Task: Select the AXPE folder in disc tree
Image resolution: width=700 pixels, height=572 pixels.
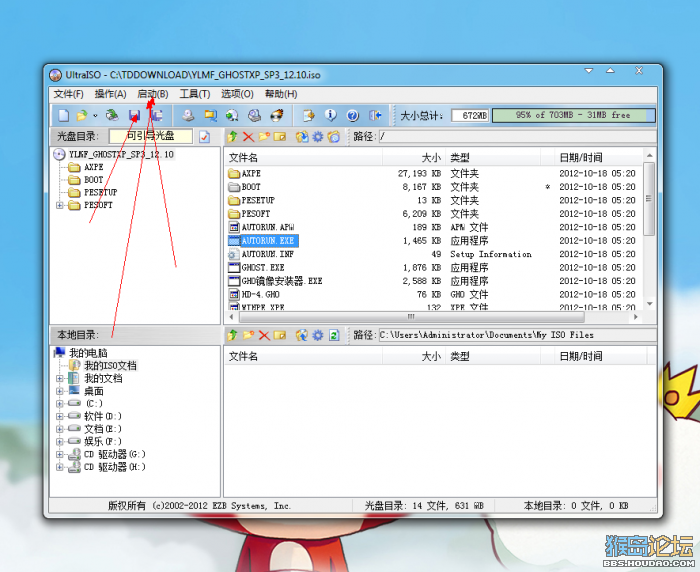Action: pyautogui.click(x=94, y=167)
